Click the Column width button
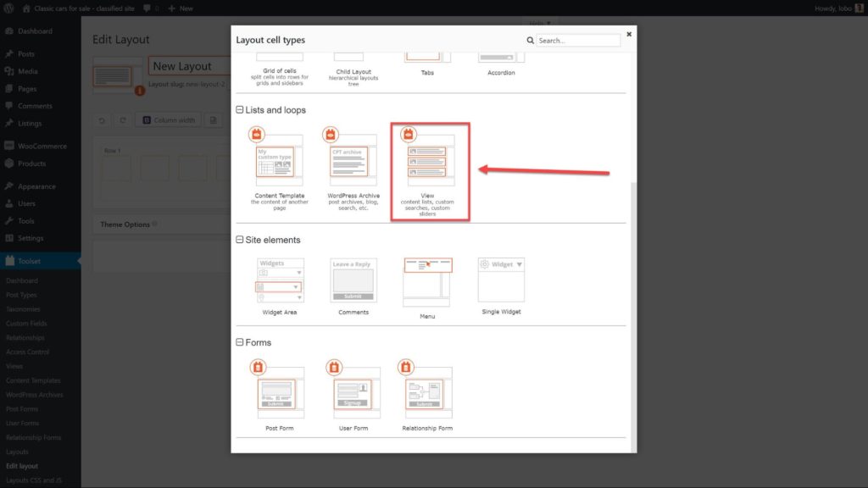This screenshot has height=488, width=868. [169, 120]
